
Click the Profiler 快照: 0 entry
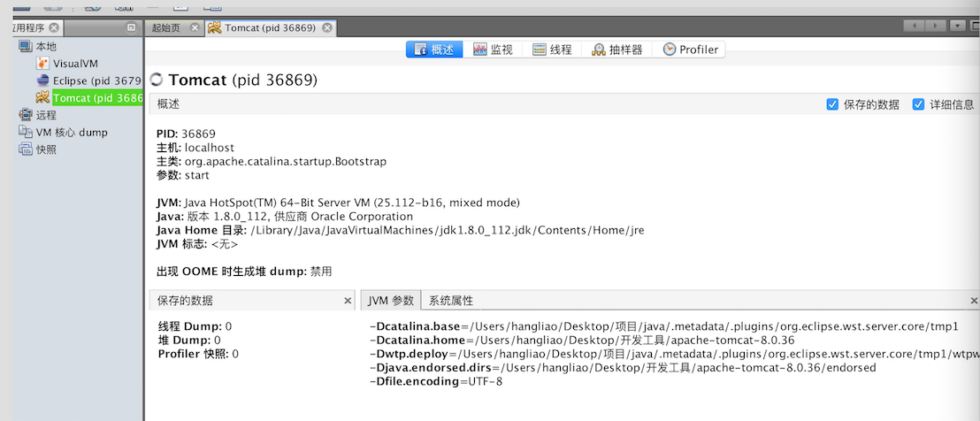[197, 354]
